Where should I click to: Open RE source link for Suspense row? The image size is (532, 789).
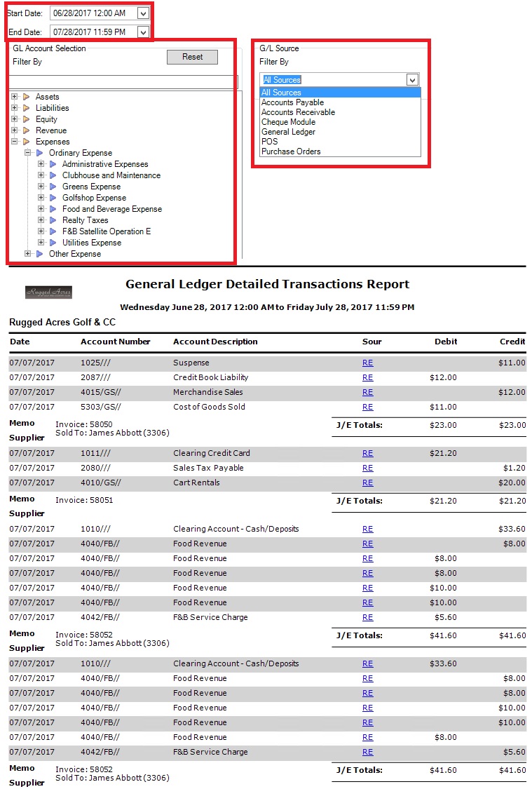(x=367, y=363)
